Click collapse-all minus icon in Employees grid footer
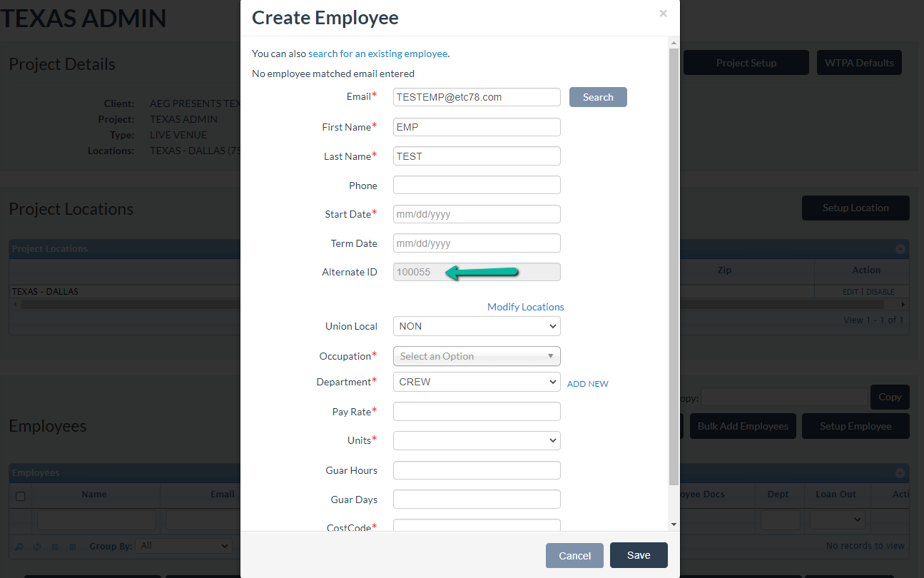The height and width of the screenshot is (578, 924). (x=55, y=547)
